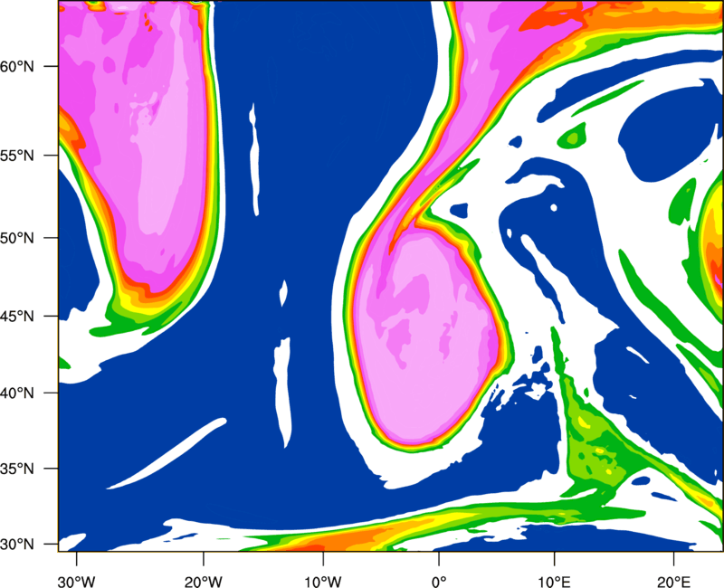724x588 pixels.
Task: Click the 50°N latitude label
Action: 17,238
